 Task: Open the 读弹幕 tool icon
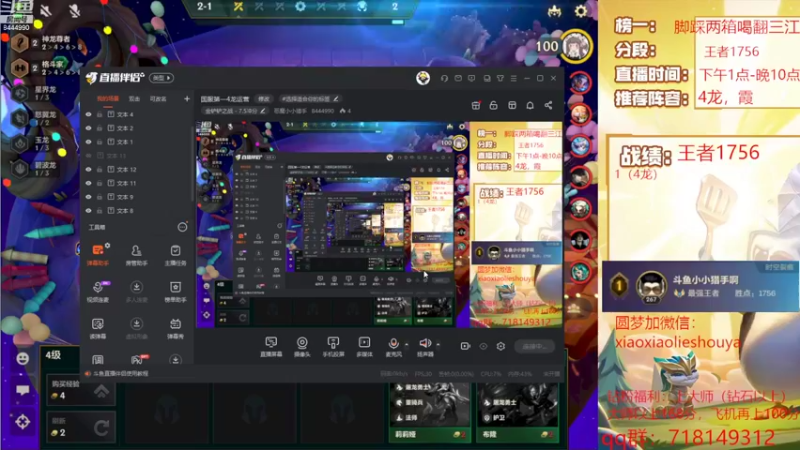[x=97, y=328]
